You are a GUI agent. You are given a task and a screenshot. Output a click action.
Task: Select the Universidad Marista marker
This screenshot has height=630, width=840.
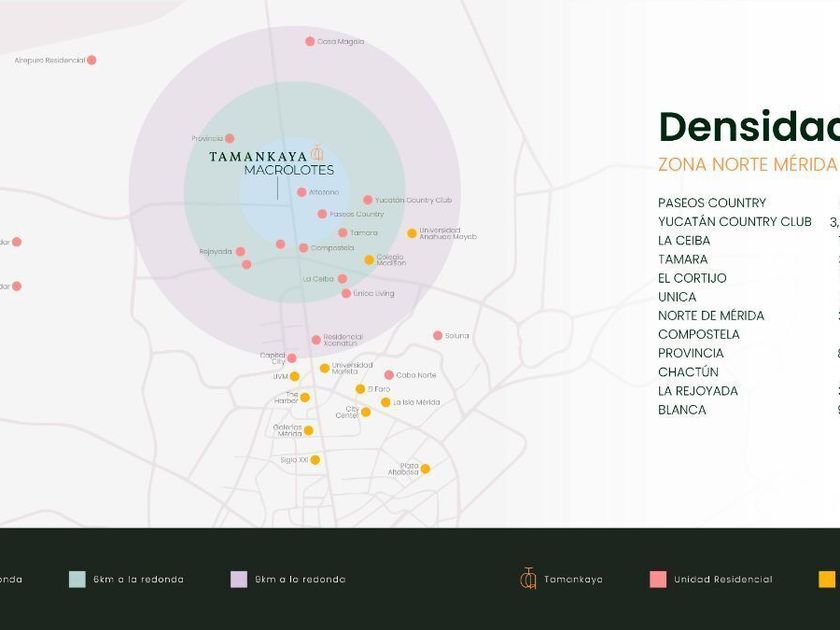coord(325,368)
